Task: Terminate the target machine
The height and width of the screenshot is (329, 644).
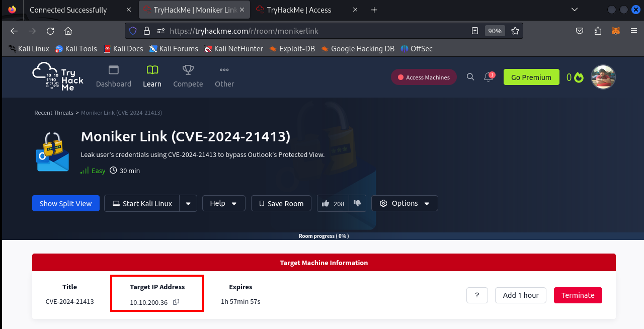Action: pos(578,295)
